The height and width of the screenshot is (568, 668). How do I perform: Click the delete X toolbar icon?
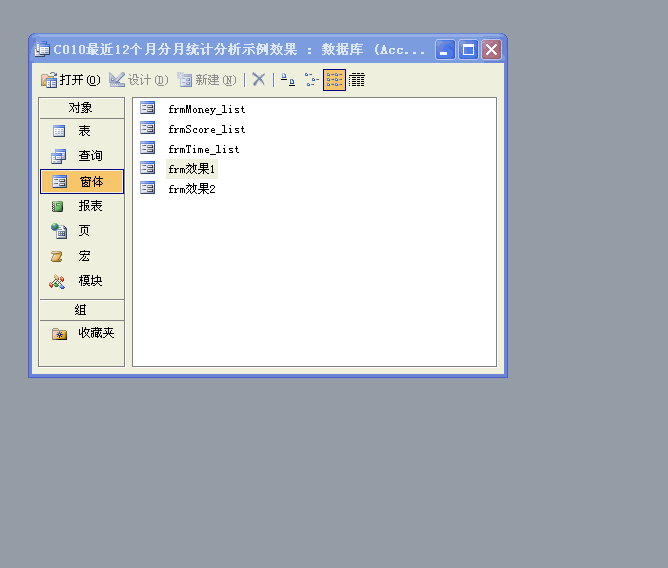[x=259, y=79]
